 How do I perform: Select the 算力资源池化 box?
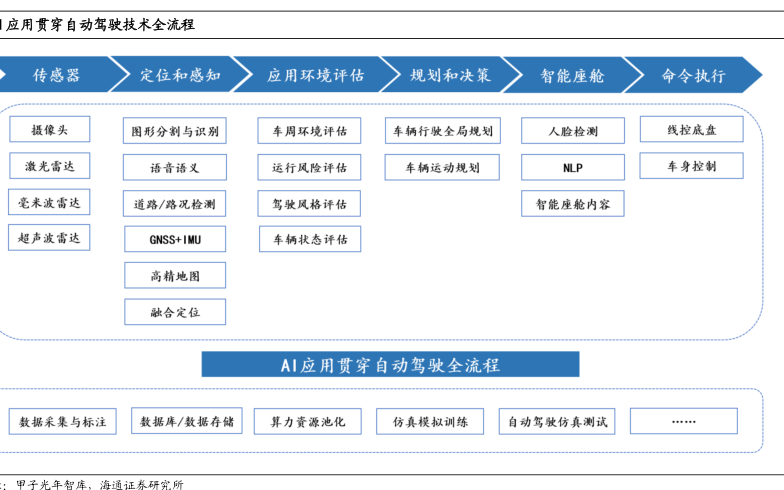pyautogui.click(x=307, y=422)
